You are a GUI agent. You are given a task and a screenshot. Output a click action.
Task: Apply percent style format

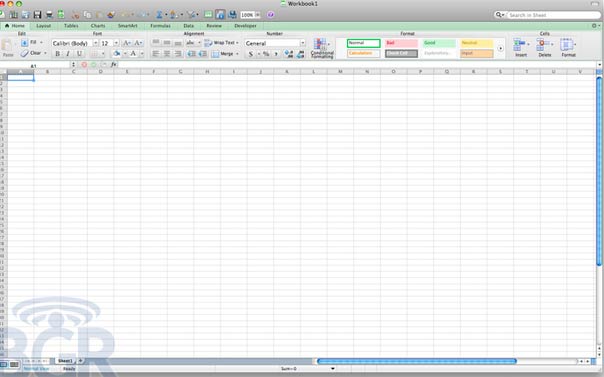(x=266, y=54)
